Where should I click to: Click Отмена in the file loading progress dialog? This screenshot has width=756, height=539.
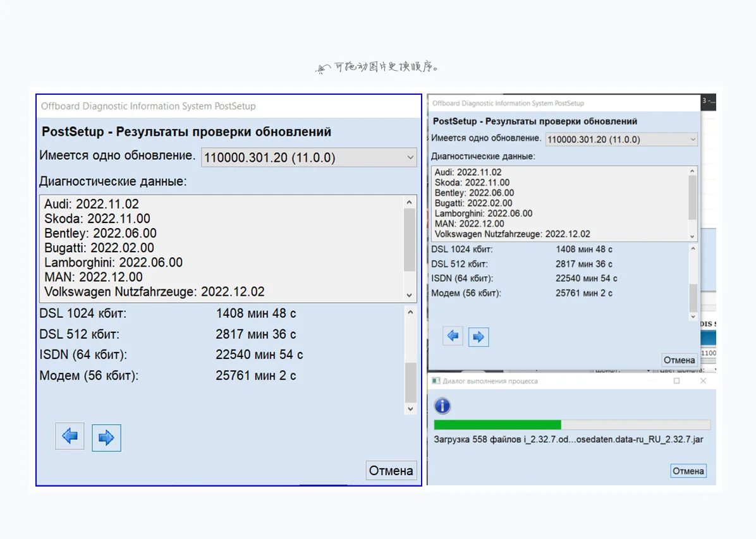(x=688, y=471)
